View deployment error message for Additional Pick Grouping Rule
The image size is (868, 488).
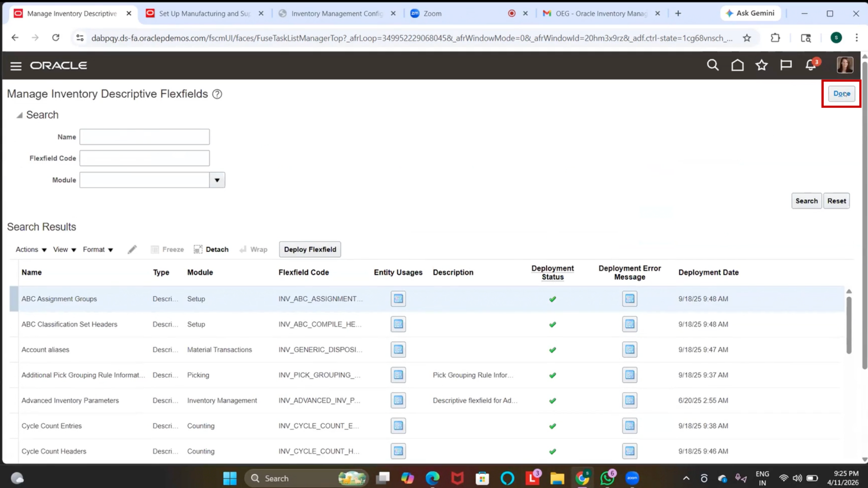pyautogui.click(x=630, y=375)
